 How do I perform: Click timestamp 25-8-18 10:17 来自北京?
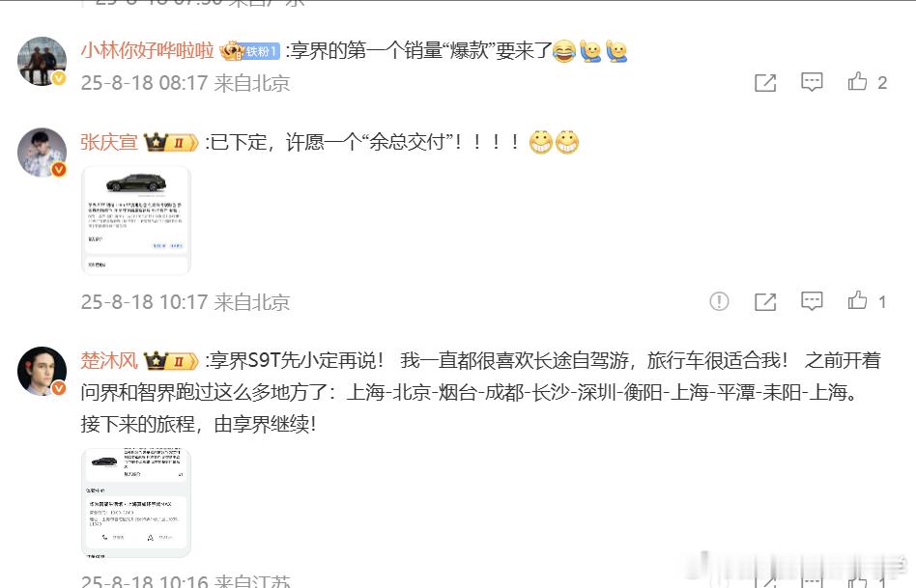pos(186,302)
